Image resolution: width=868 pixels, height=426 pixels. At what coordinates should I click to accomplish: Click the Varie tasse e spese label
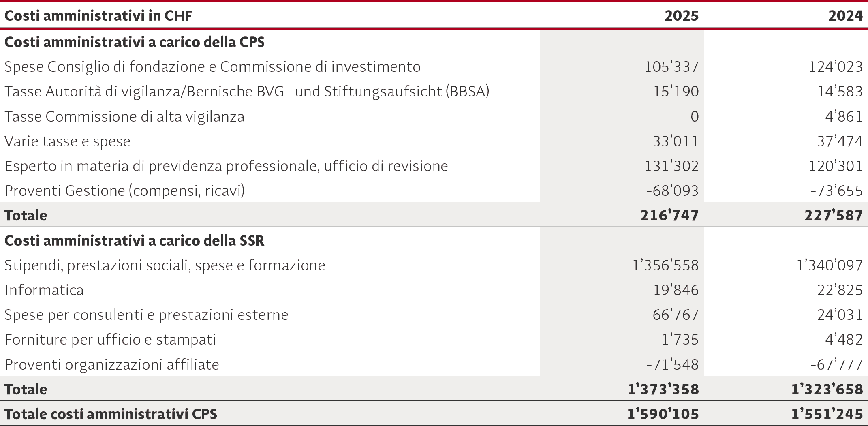coord(67,141)
